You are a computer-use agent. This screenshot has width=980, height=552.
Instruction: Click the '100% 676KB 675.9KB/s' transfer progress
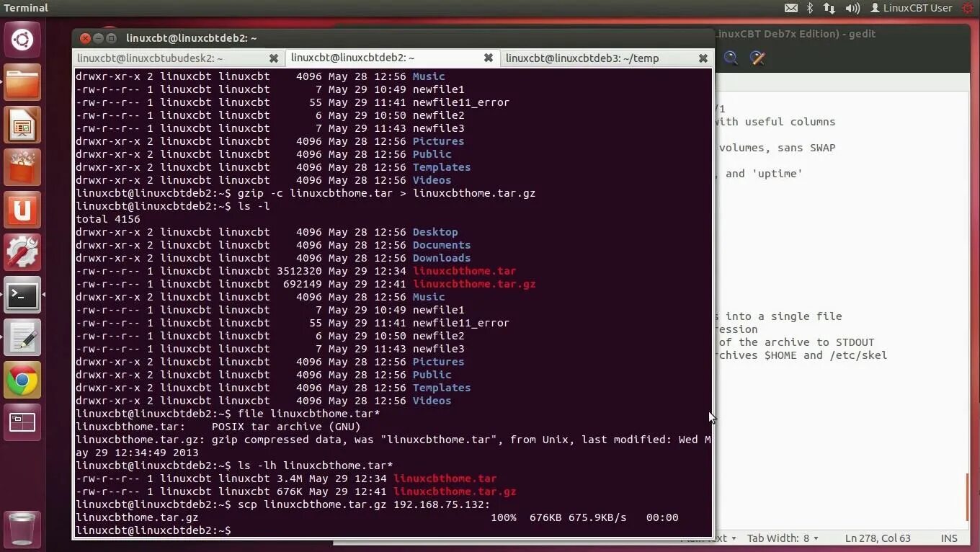[x=558, y=517]
